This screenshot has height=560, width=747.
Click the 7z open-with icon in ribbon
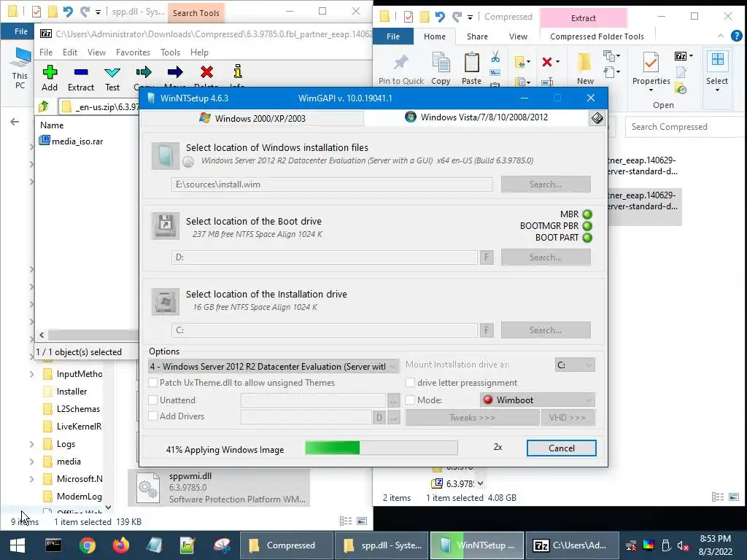681,56
